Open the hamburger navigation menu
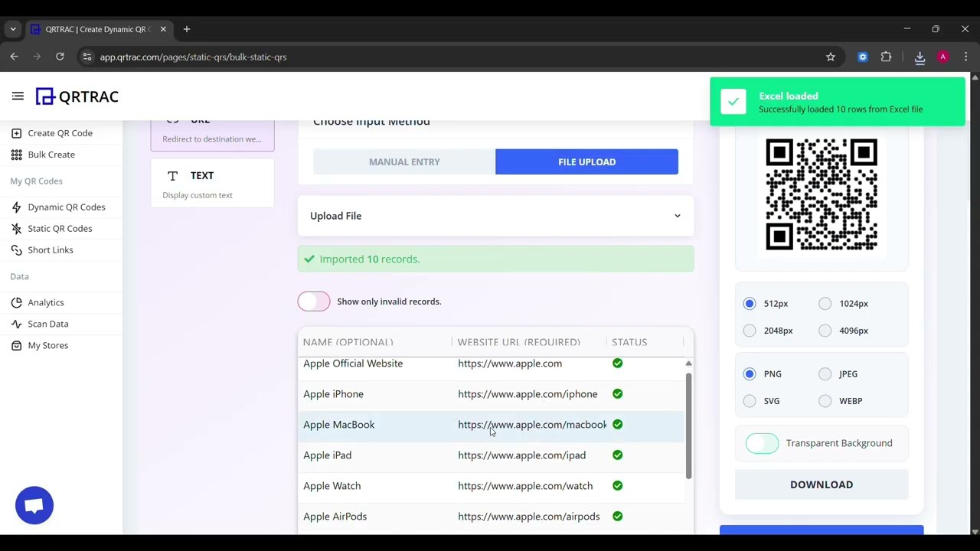 [18, 96]
